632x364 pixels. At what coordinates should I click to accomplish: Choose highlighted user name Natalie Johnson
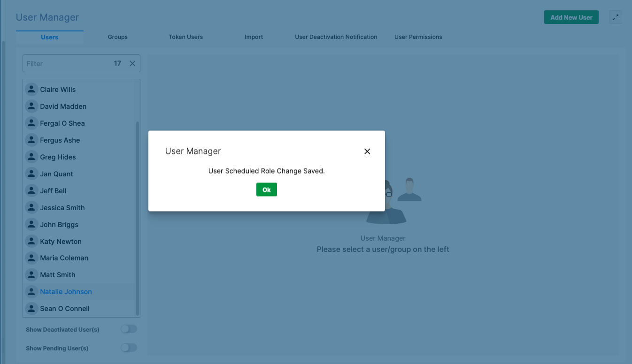tap(66, 292)
